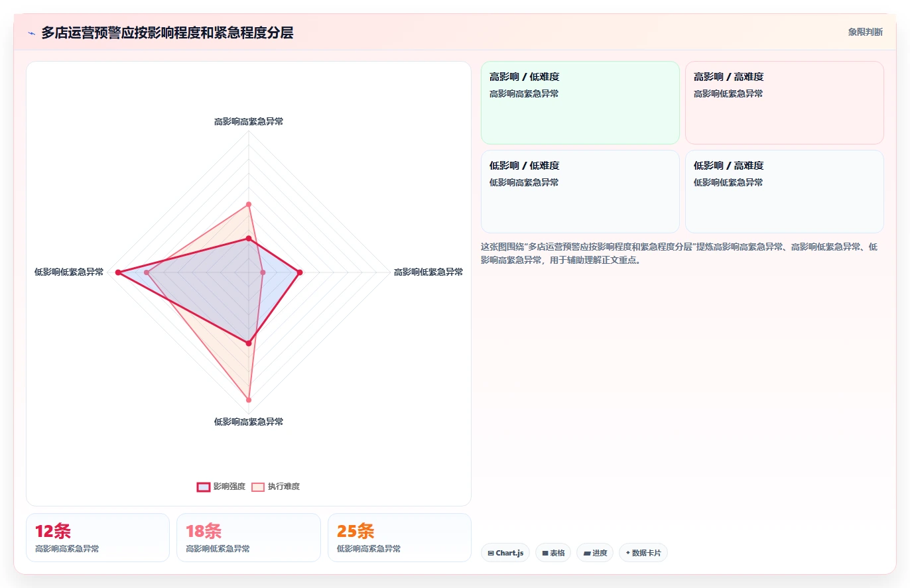This screenshot has width=910, height=588.
Task: Click the 18条 stat card
Action: [x=249, y=538]
